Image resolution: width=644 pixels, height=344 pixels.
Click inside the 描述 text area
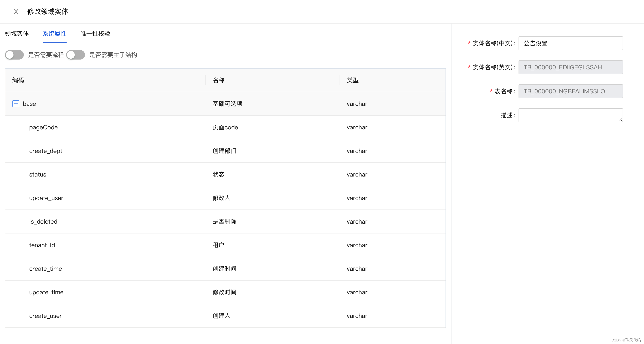[x=571, y=115]
